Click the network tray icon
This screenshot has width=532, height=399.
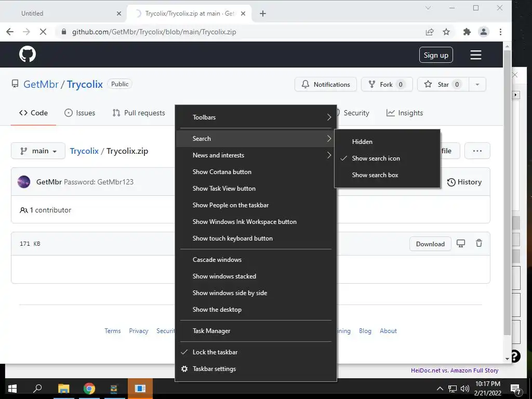(453, 389)
